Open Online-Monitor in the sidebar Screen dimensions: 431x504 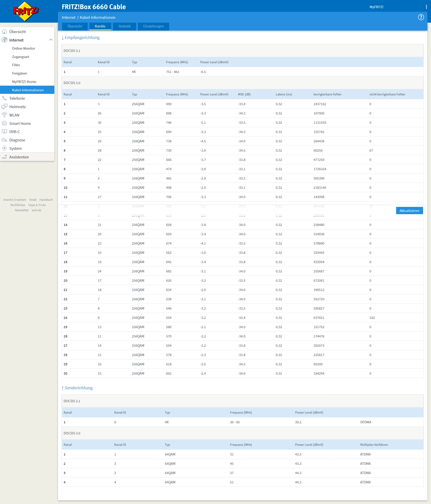click(24, 48)
